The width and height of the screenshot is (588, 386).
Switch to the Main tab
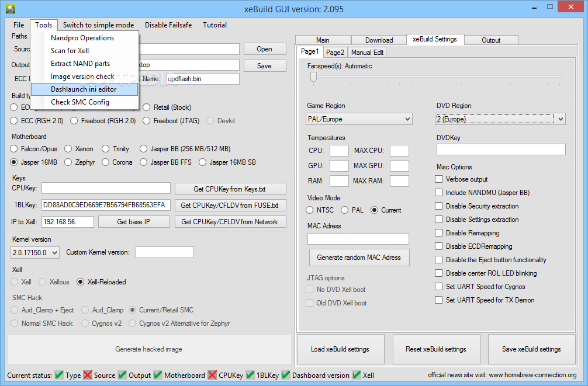point(323,40)
